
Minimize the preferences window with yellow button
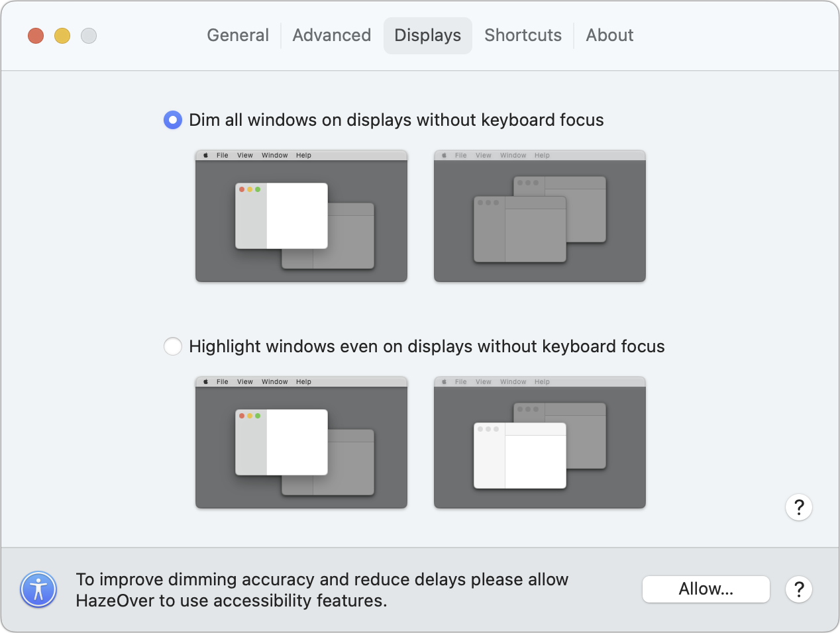(62, 36)
